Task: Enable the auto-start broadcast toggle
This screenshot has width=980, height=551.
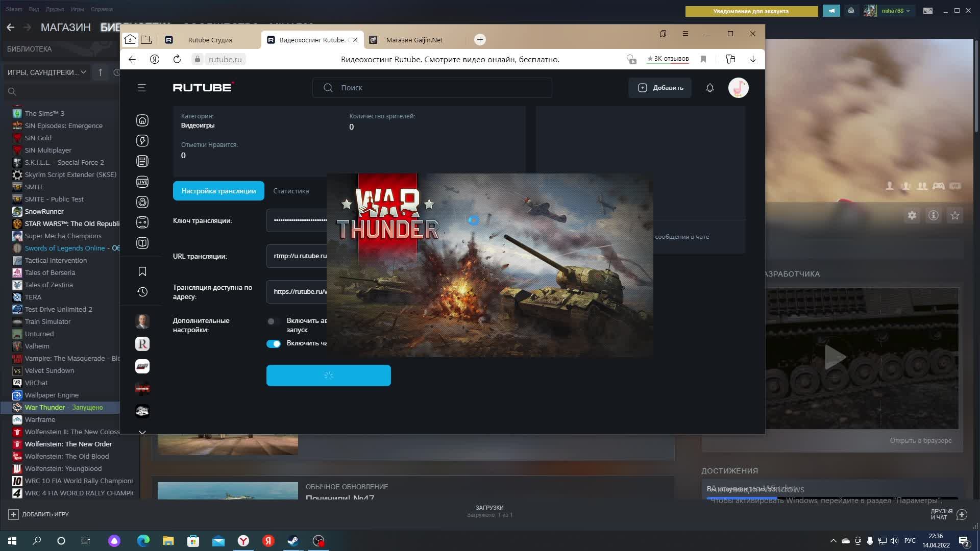Action: [273, 321]
